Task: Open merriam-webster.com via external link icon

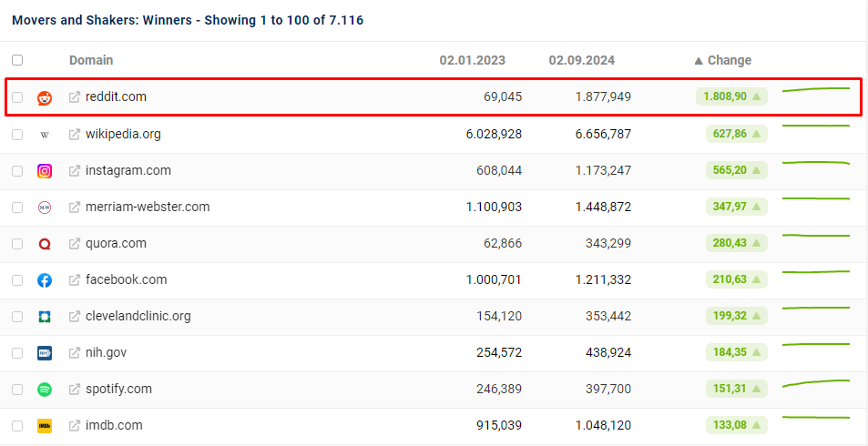Action: (x=75, y=207)
